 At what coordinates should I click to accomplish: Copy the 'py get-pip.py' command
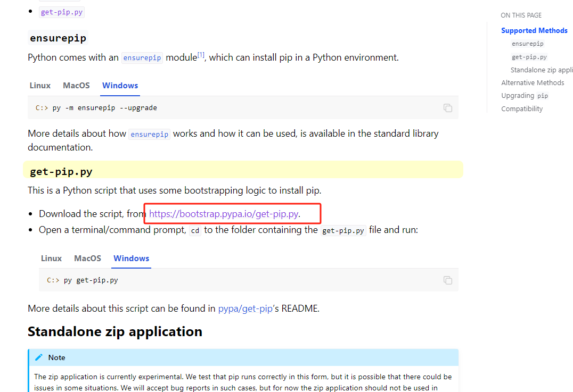point(448,280)
